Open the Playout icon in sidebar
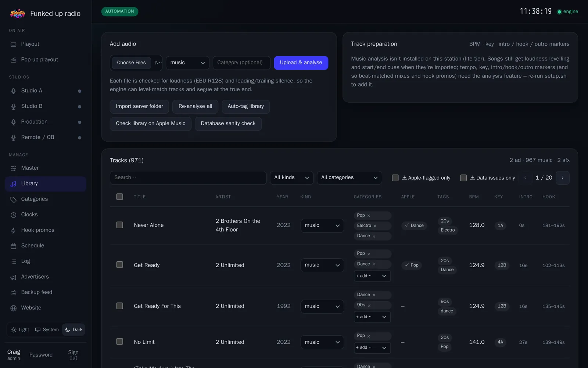The height and width of the screenshot is (368, 588). pyautogui.click(x=14, y=44)
